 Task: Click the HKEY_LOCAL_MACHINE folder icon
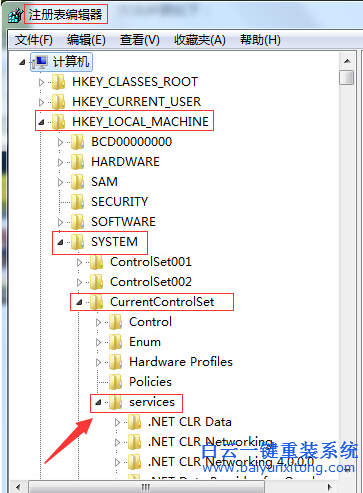(x=59, y=122)
